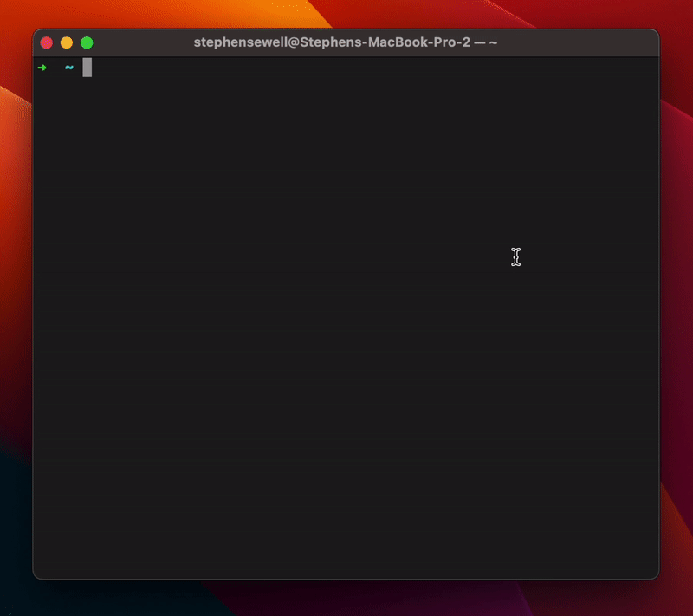Screen dimensions: 693x616
Task: Click the cyan tilde directory indicator
Action: coord(68,68)
